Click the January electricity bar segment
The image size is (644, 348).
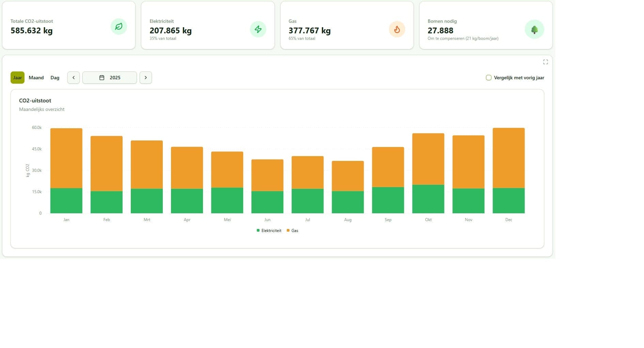(66, 201)
